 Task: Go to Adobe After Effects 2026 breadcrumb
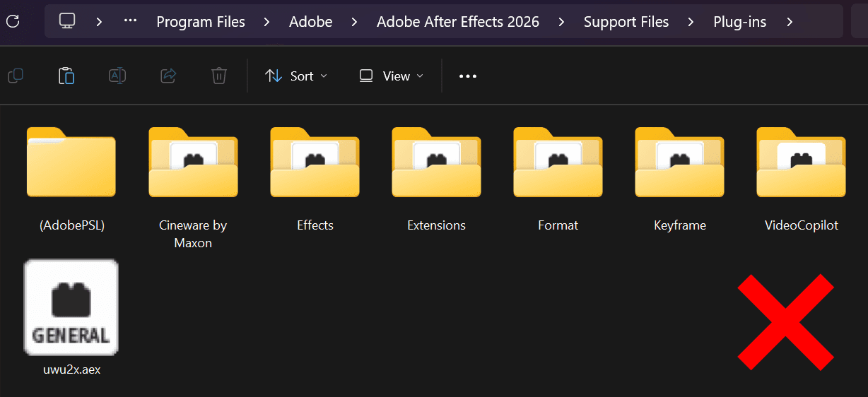coord(458,22)
